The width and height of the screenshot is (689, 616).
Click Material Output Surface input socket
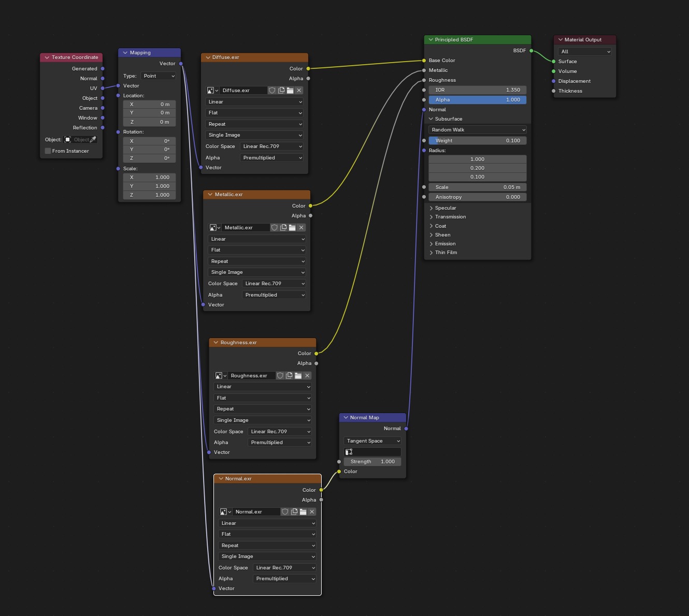[x=554, y=62]
